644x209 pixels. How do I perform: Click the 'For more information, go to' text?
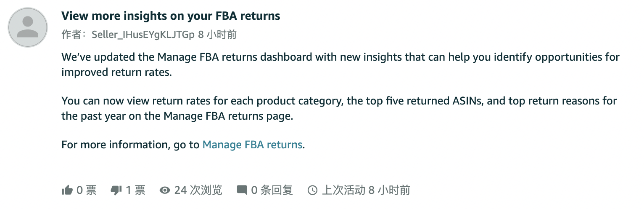(x=130, y=145)
